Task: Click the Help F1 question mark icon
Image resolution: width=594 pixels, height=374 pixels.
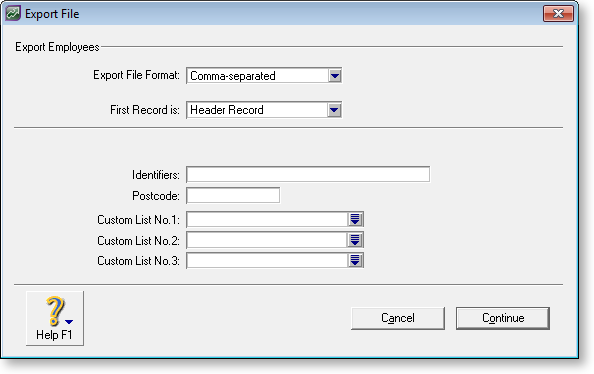Action: pos(55,311)
